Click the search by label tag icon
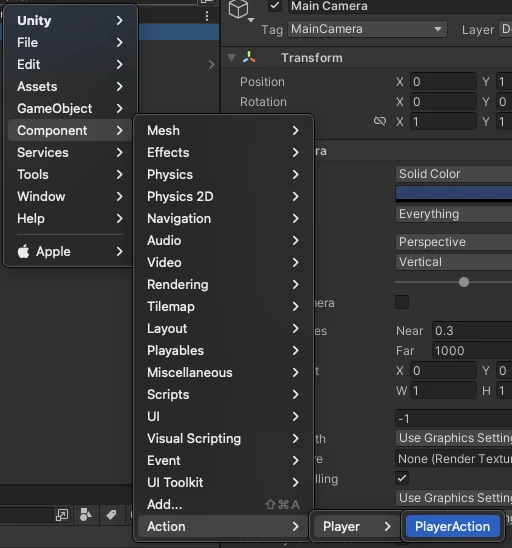This screenshot has width=512, height=548. pos(111,514)
